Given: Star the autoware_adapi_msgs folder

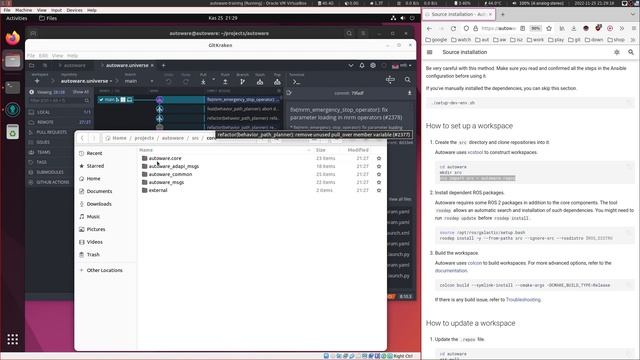Looking at the screenshot, I should [379, 167].
